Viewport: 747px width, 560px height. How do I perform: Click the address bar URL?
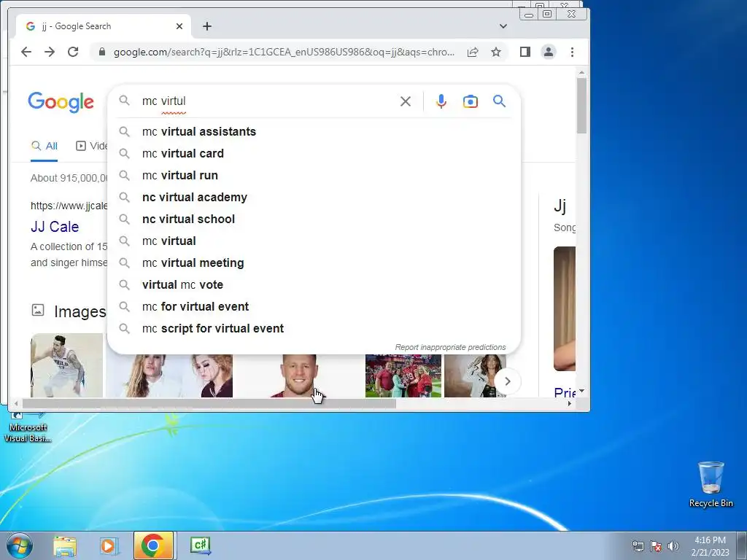click(284, 52)
